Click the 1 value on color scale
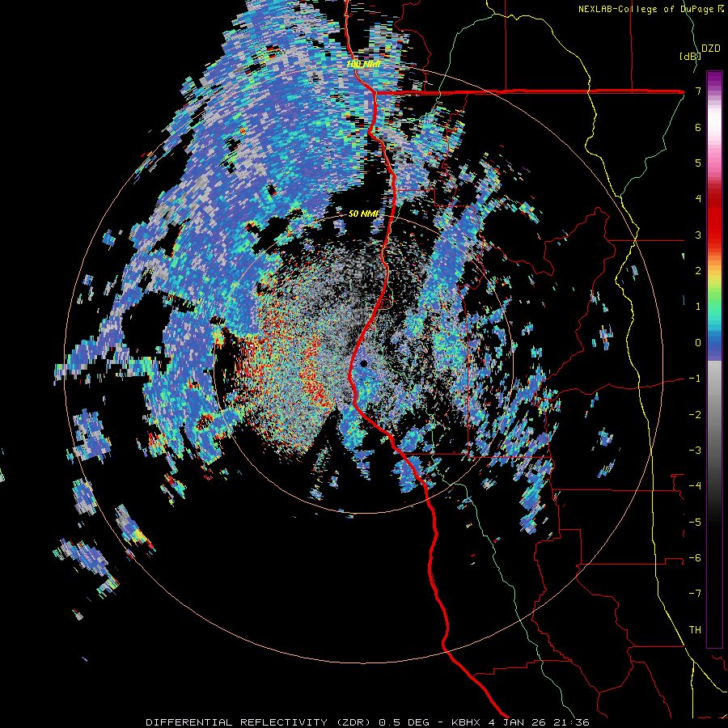Image resolution: width=728 pixels, height=728 pixels. point(698,307)
